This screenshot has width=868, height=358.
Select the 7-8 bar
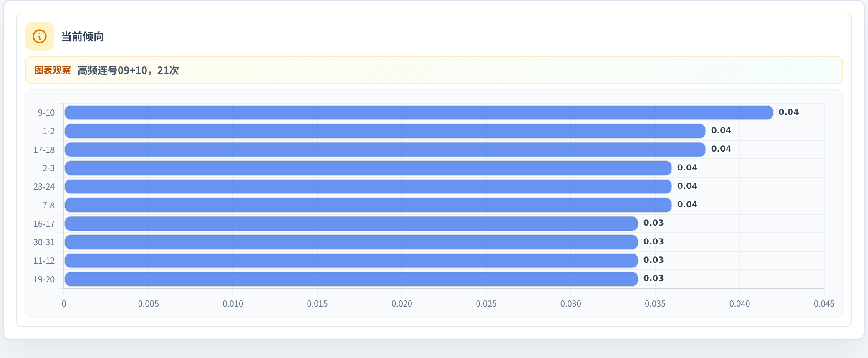click(x=368, y=205)
